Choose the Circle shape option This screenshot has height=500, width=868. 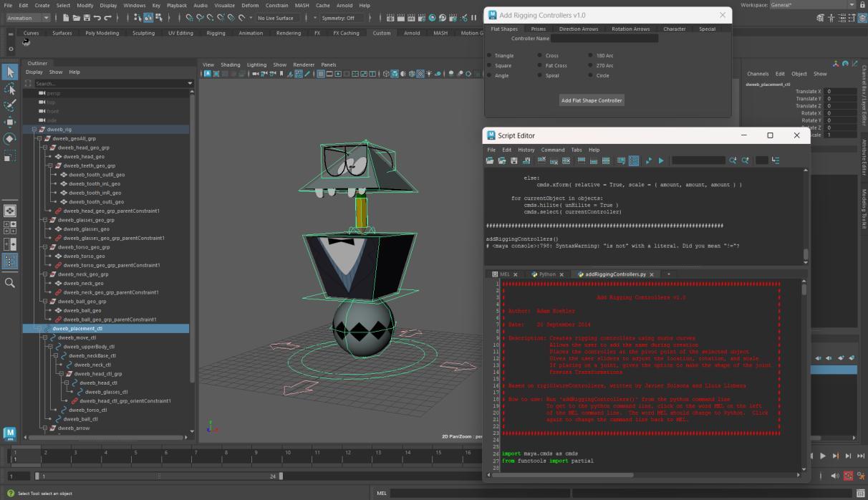tap(592, 76)
